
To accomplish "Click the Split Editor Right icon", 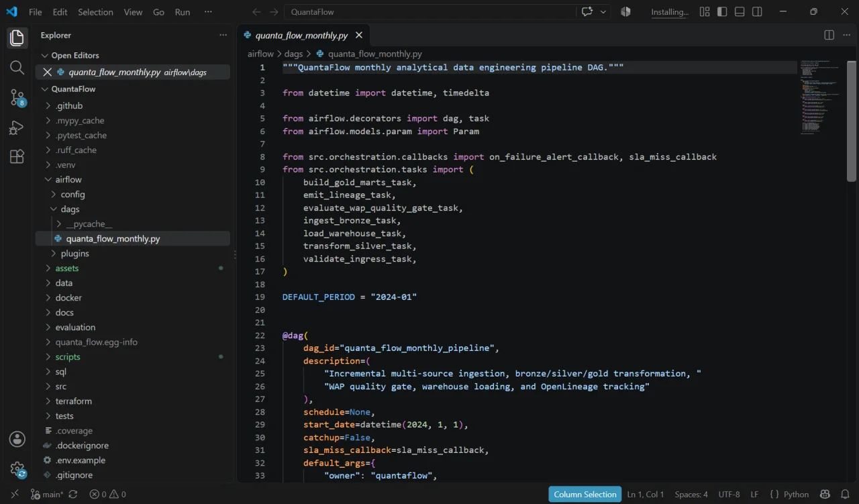I will pyautogui.click(x=829, y=35).
